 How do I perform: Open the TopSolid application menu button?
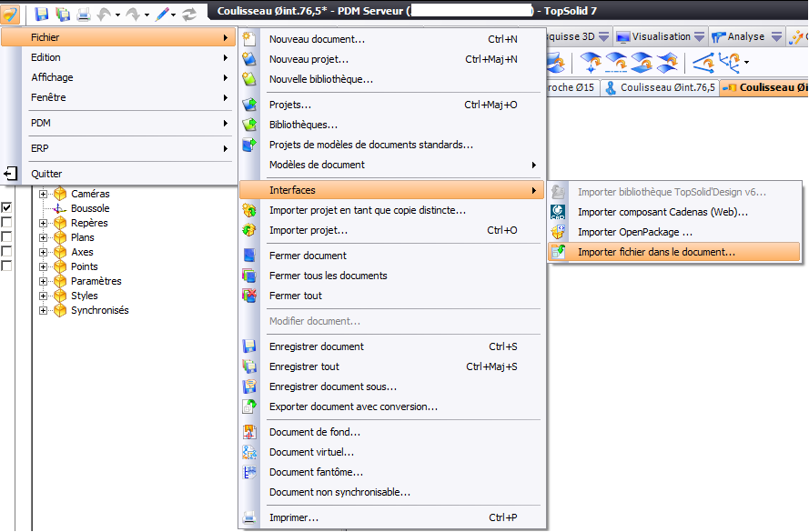coord(10,13)
